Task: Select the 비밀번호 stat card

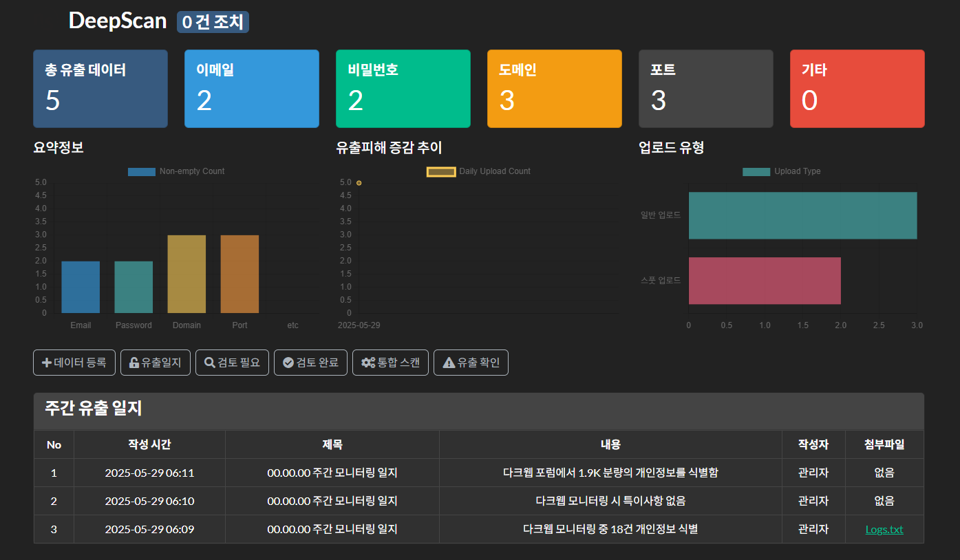Action: click(x=403, y=89)
